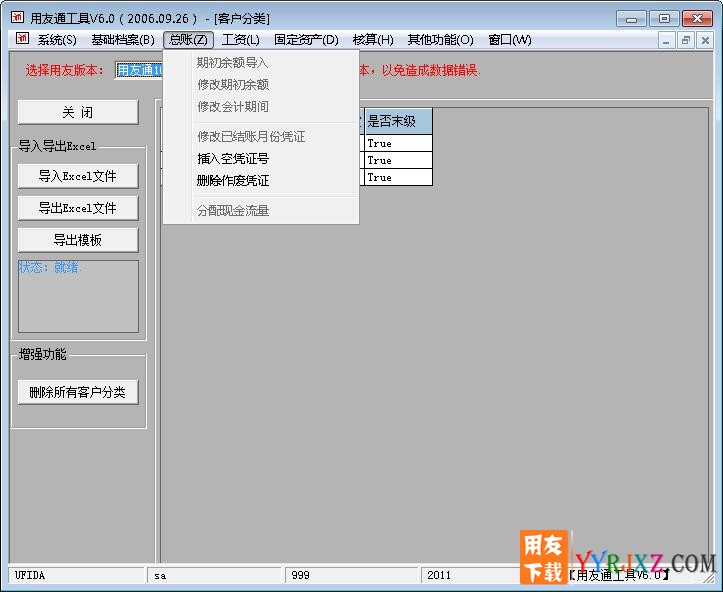Open the 用友通 version combo box
Viewport: 723px width, 592px height.
pos(139,71)
